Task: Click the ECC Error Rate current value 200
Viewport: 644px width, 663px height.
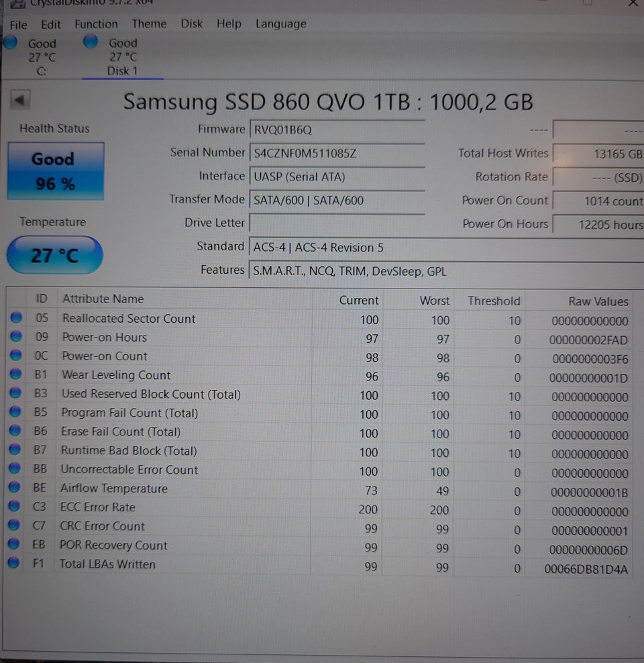Action: tap(368, 509)
